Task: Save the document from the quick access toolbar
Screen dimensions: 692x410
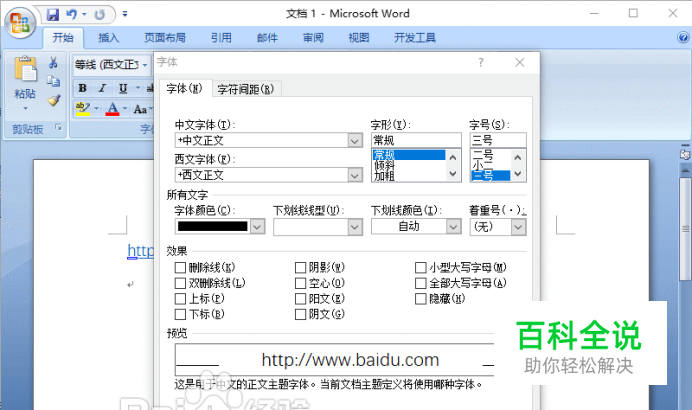Action: (x=53, y=15)
